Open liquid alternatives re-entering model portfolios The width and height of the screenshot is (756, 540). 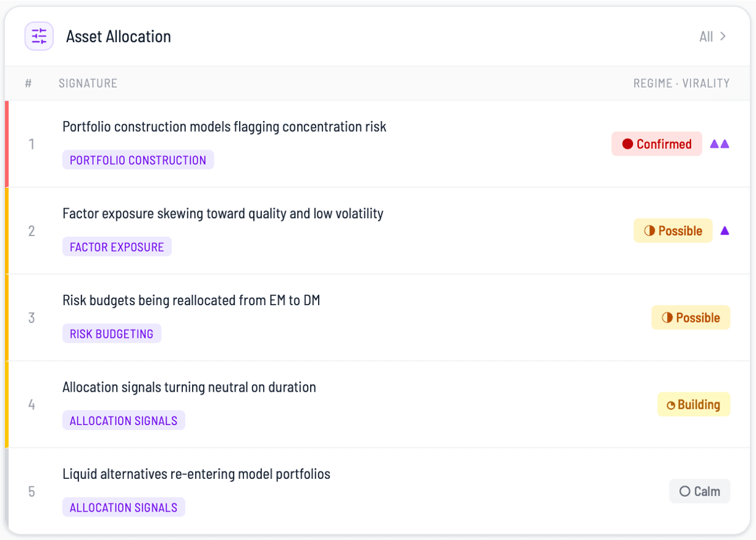(196, 475)
